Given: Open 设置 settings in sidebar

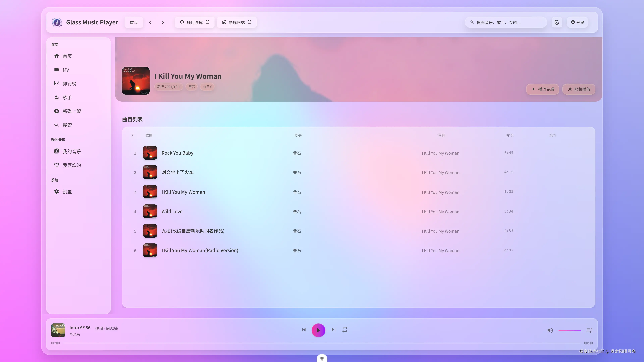Looking at the screenshot, I should 67,192.
